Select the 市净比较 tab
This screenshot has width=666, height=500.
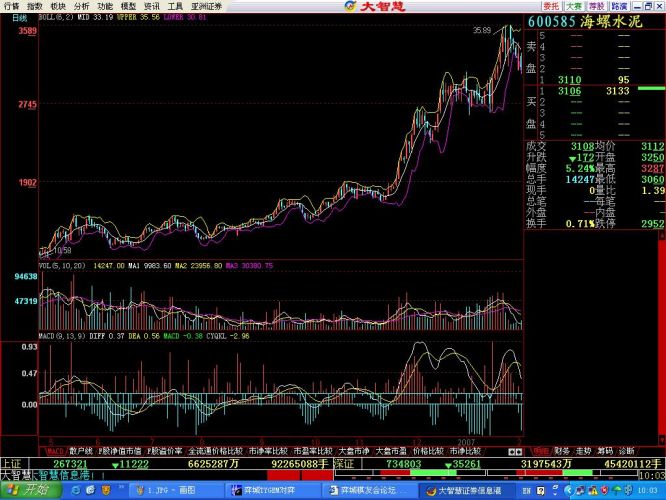pyautogui.click(x=465, y=451)
